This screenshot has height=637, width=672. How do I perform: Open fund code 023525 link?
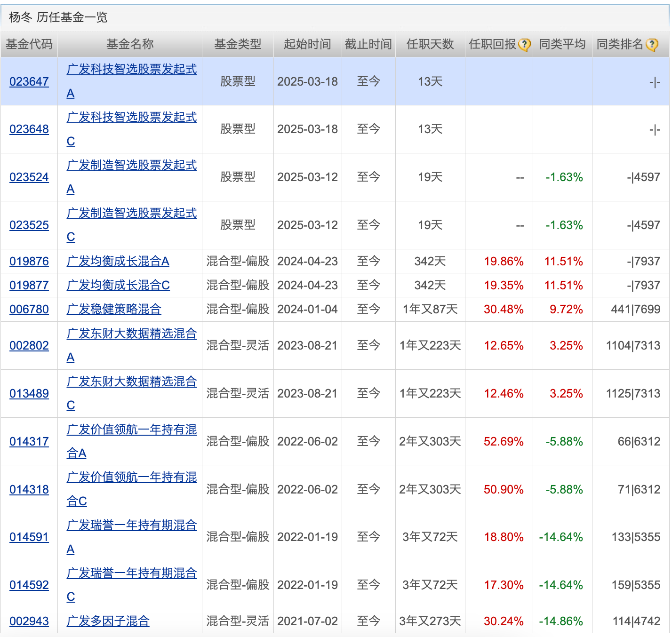point(29,225)
